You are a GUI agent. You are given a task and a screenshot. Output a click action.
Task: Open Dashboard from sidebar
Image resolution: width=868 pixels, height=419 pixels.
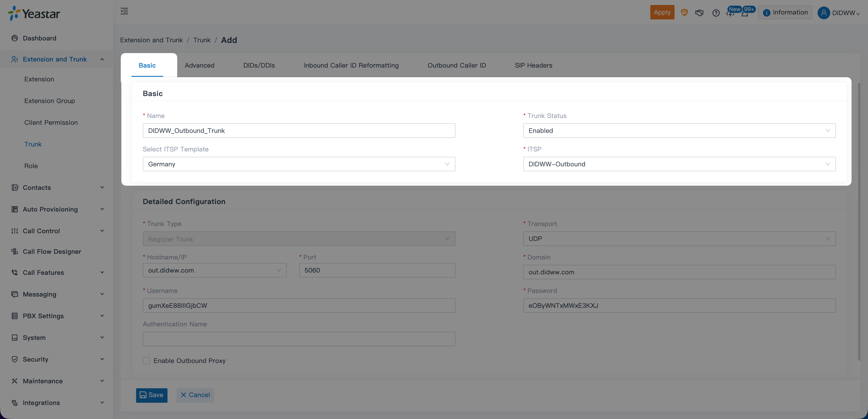point(39,38)
